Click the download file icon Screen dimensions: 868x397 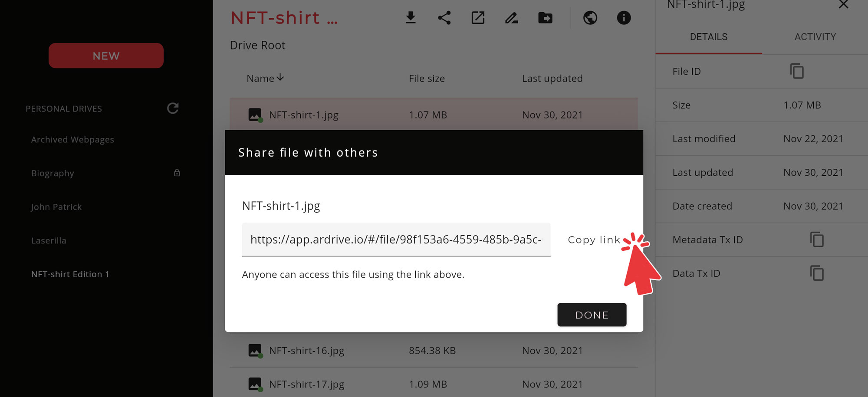[x=411, y=18]
